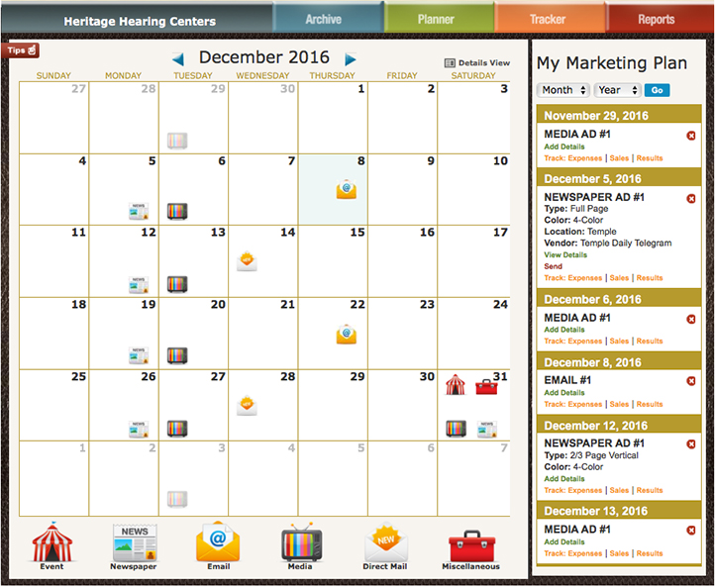Open the Tracker tab
The width and height of the screenshot is (715, 588).
coord(548,19)
